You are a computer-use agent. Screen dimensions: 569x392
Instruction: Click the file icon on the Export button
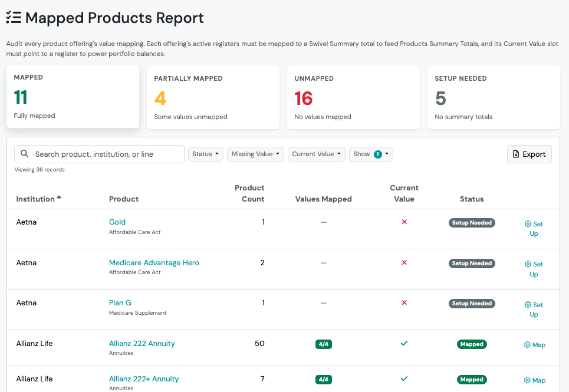tap(516, 154)
